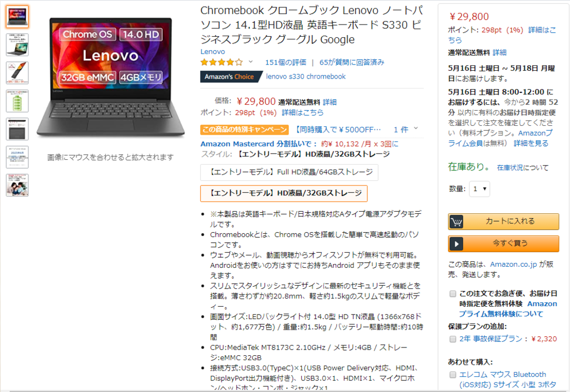Image resolution: width=570 pixels, height=392 pixels.
Task: Expand the special campaign offers chevron
Action: (416, 129)
